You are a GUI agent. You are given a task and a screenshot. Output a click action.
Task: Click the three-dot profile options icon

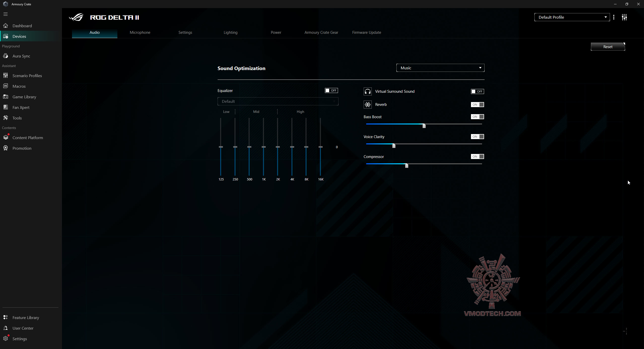click(614, 17)
